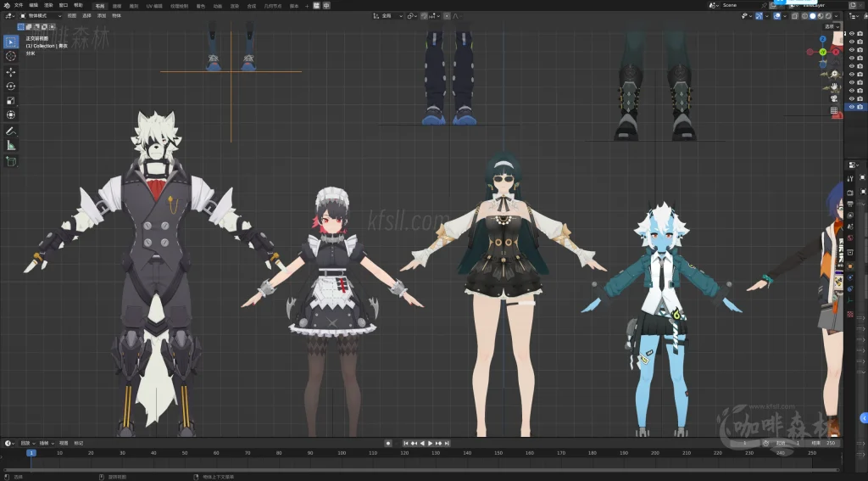Switch to the UV 编辑 workspace tab

click(x=154, y=6)
